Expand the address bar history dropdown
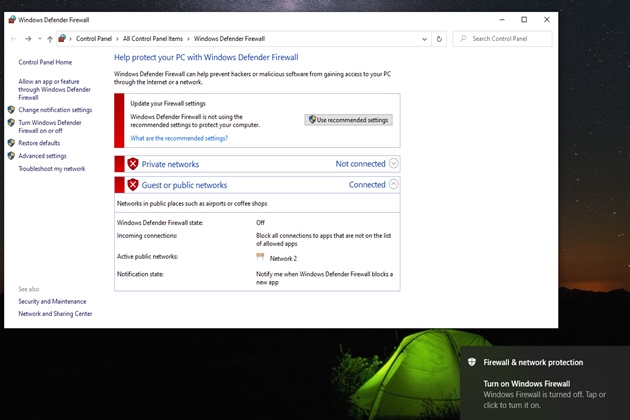This screenshot has width=630, height=420. [x=424, y=39]
